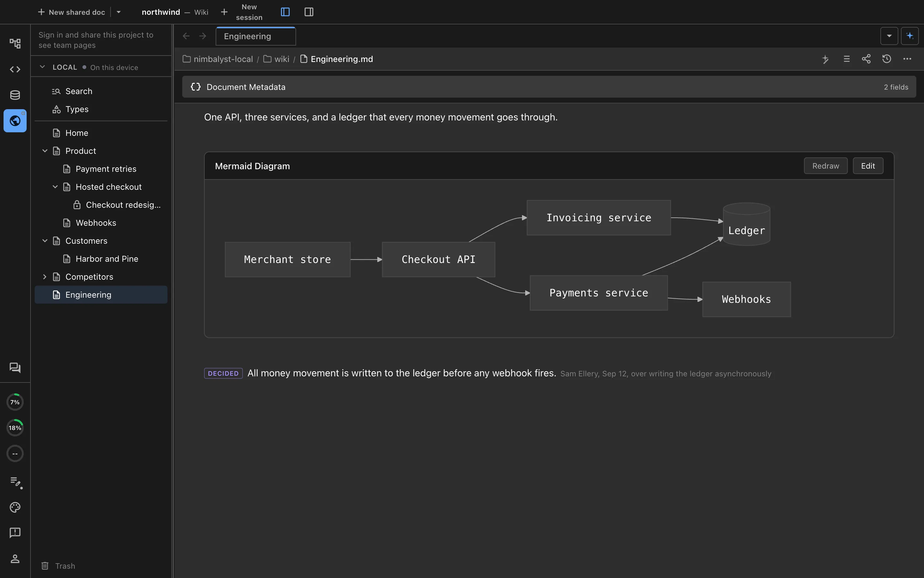Toggle the left sidebar panel layout

285,12
